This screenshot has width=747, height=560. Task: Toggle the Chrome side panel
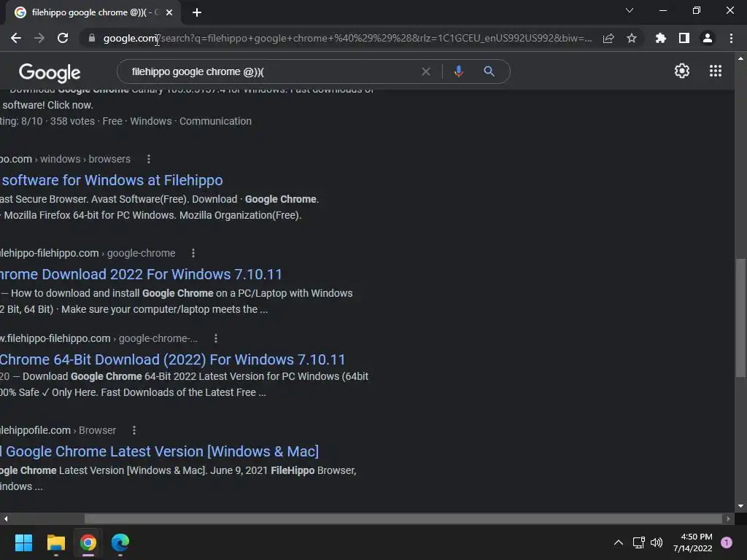point(684,38)
